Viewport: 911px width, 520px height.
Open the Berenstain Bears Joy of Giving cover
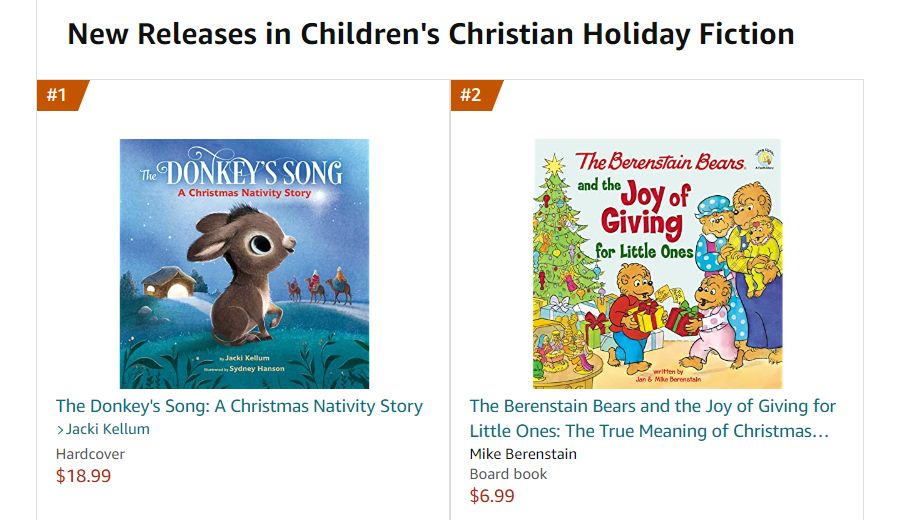pyautogui.click(x=658, y=264)
